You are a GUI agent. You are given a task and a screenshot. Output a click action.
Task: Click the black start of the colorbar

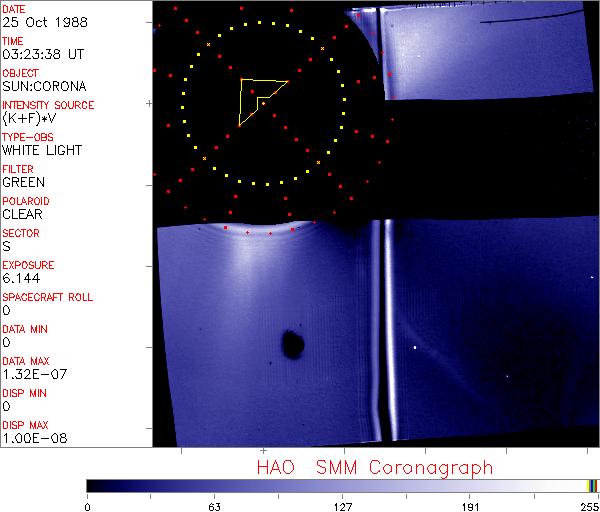(91, 486)
